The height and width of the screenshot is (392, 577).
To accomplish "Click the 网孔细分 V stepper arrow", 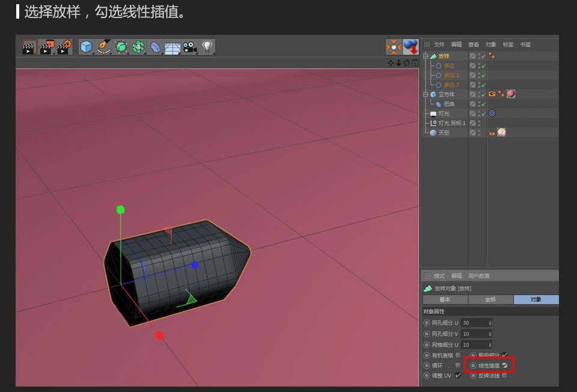I will coord(490,334).
